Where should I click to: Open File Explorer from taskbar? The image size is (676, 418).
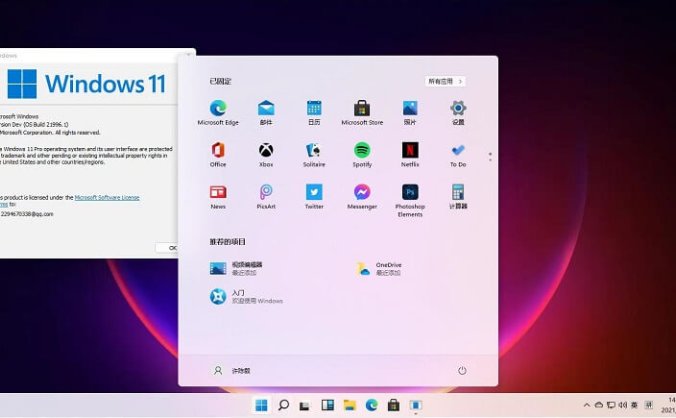pos(350,405)
